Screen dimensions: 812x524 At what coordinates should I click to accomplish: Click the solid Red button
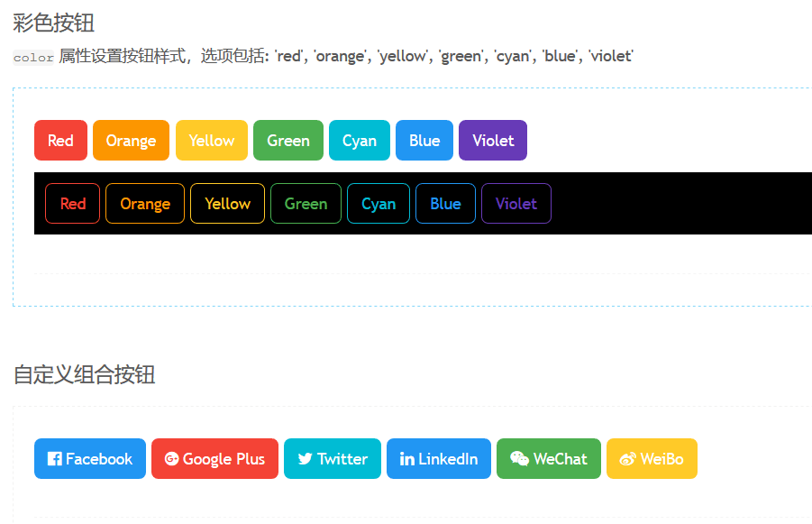pos(60,141)
